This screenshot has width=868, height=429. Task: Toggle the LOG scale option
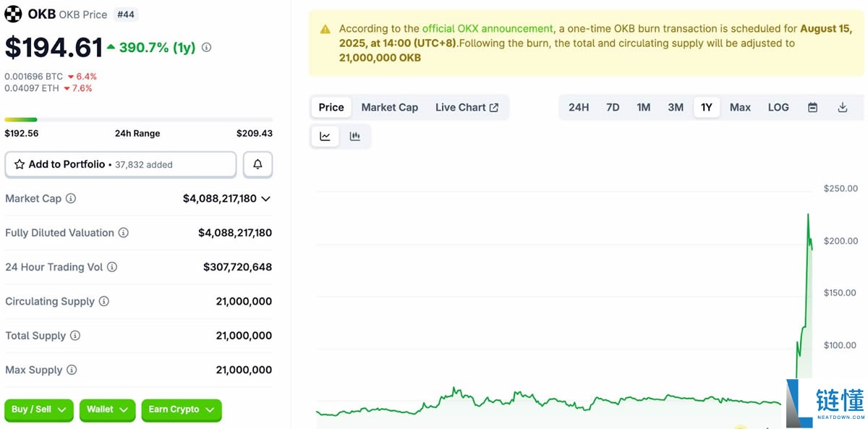pos(778,107)
